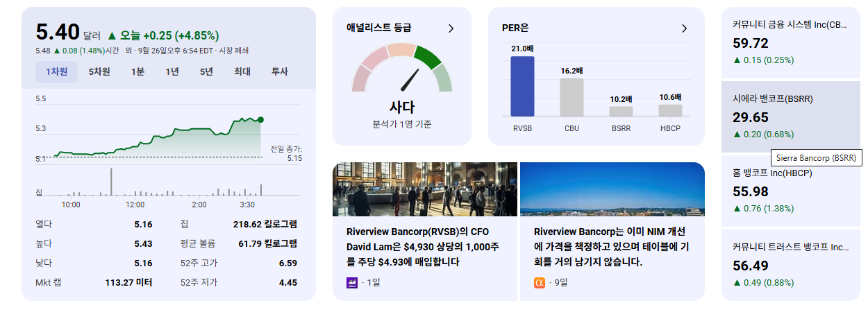
Task: Select the 1차원 time range tab
Action: (57, 71)
